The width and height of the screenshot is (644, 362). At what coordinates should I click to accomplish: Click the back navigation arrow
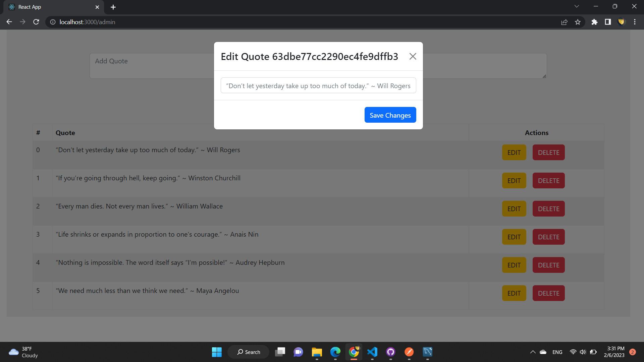9,22
